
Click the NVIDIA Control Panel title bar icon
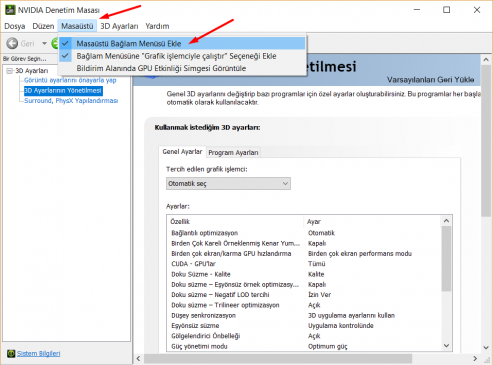[x=10, y=10]
